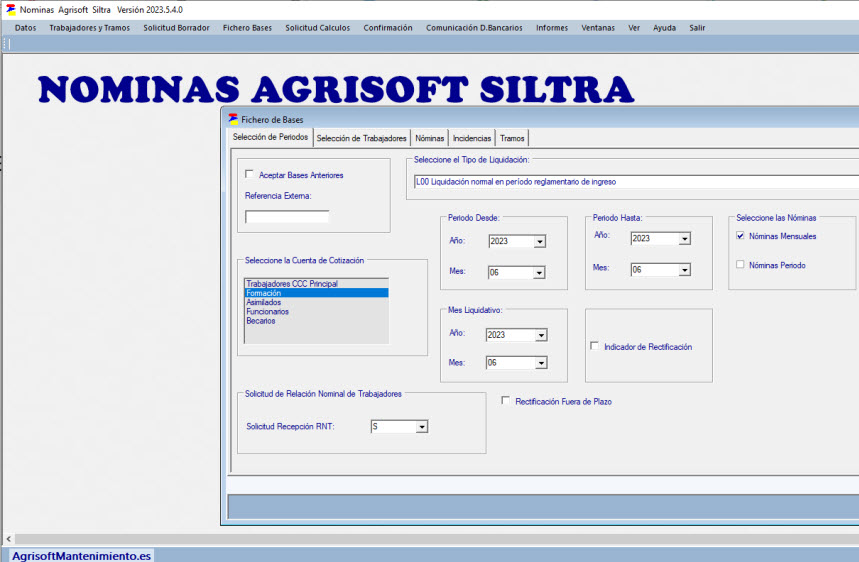
Task: Switch to Selección de Periodos tab
Action: tap(270, 137)
